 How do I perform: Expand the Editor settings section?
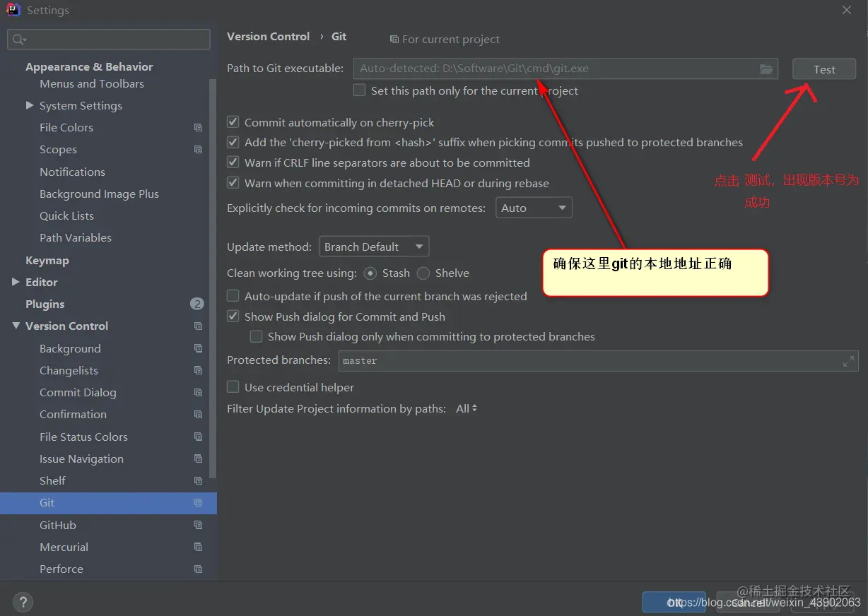16,282
